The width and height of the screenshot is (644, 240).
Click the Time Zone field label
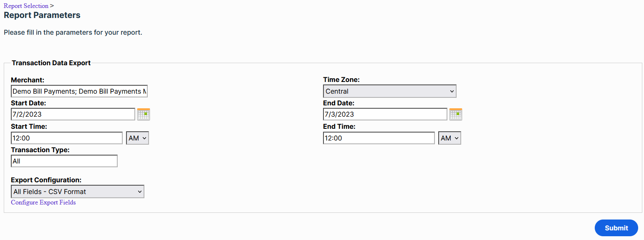(341, 79)
